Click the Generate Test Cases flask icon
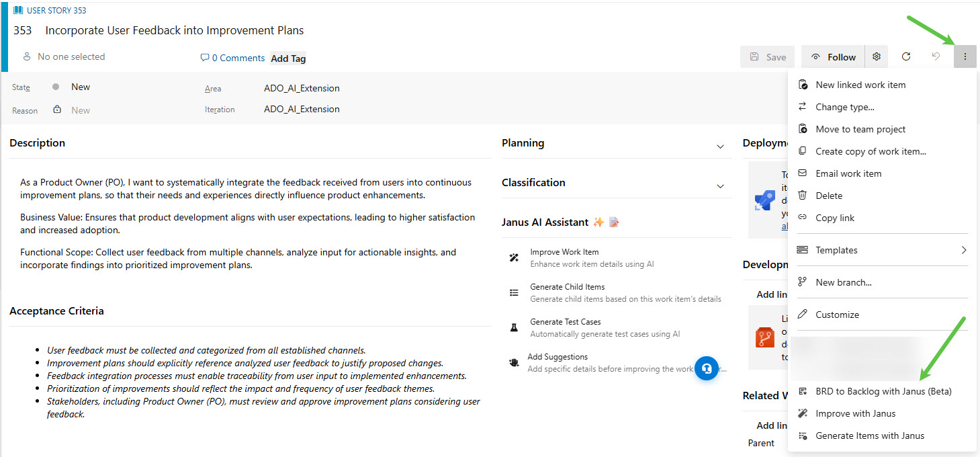 515,328
